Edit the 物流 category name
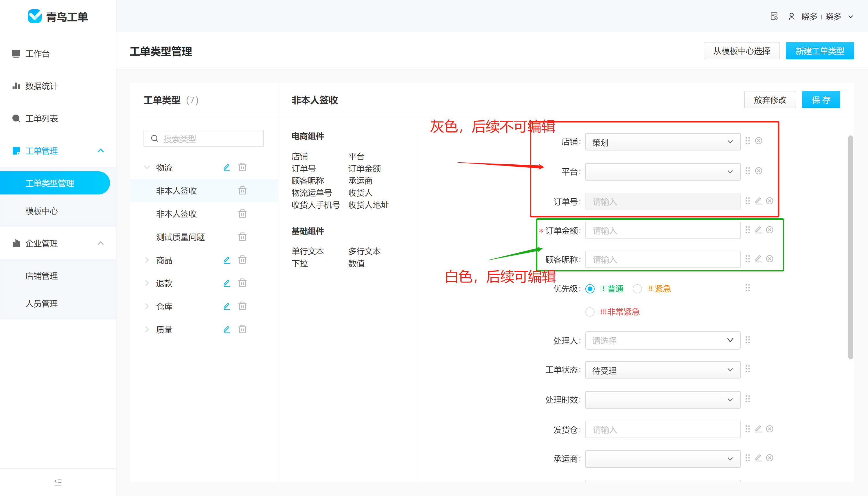 227,167
